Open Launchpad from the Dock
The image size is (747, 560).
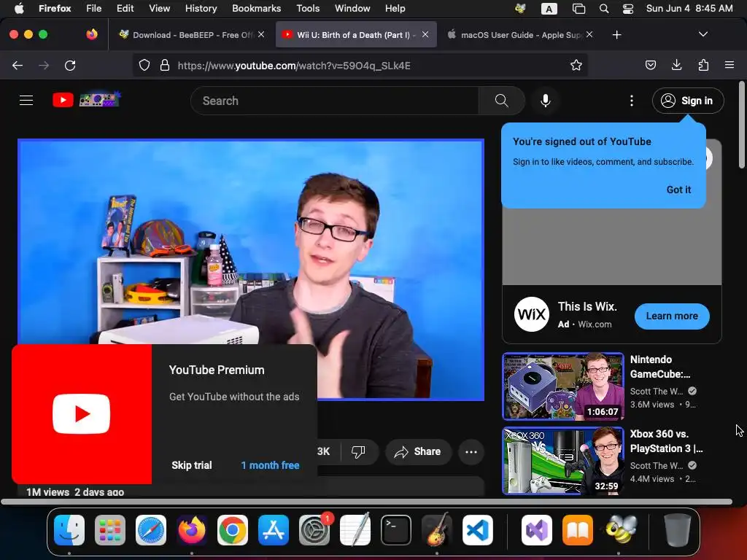(x=110, y=530)
